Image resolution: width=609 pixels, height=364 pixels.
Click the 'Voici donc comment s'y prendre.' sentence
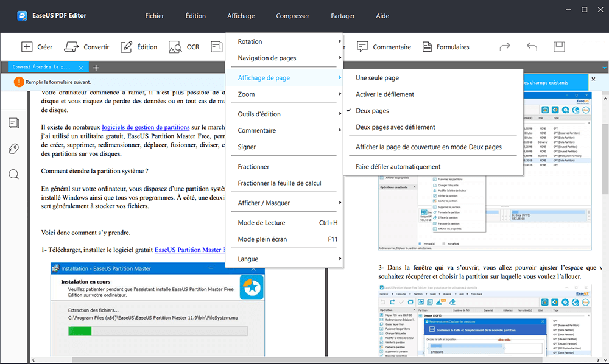tap(86, 233)
